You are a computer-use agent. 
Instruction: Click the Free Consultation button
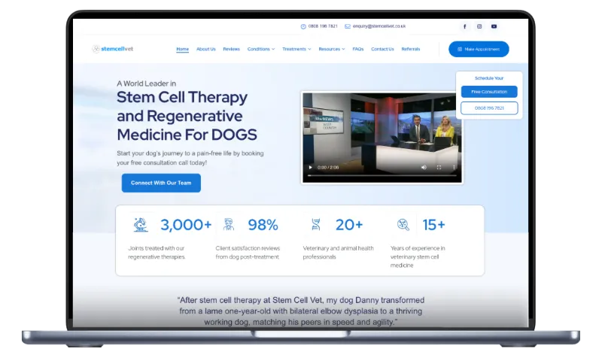click(489, 92)
